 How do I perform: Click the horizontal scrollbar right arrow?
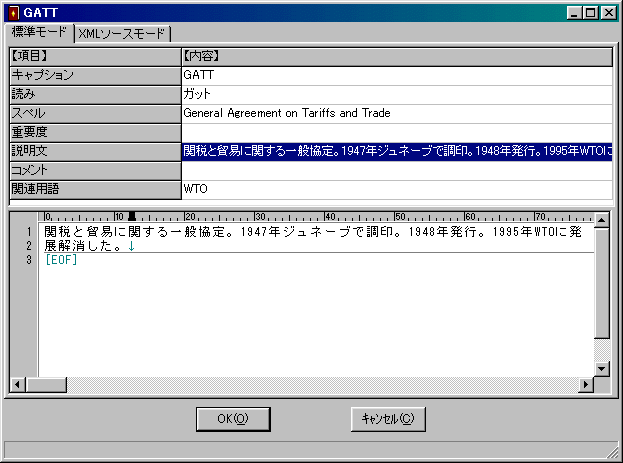point(585,385)
